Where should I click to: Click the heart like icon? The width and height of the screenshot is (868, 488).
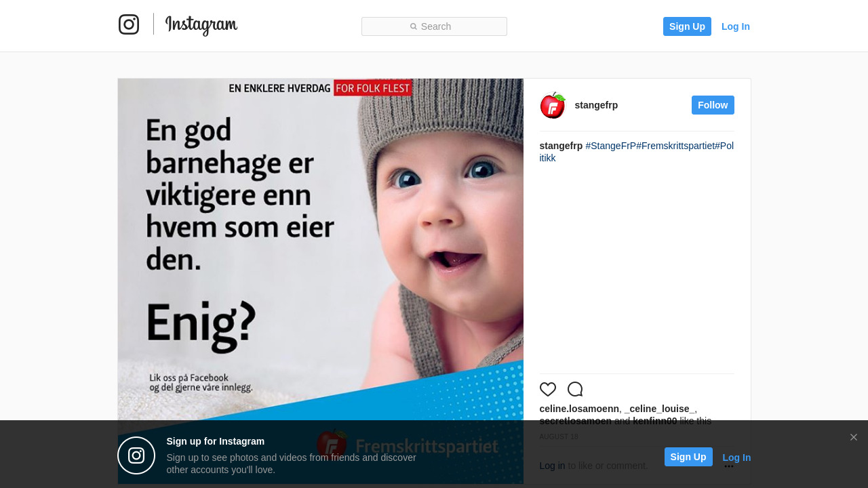coord(548,389)
